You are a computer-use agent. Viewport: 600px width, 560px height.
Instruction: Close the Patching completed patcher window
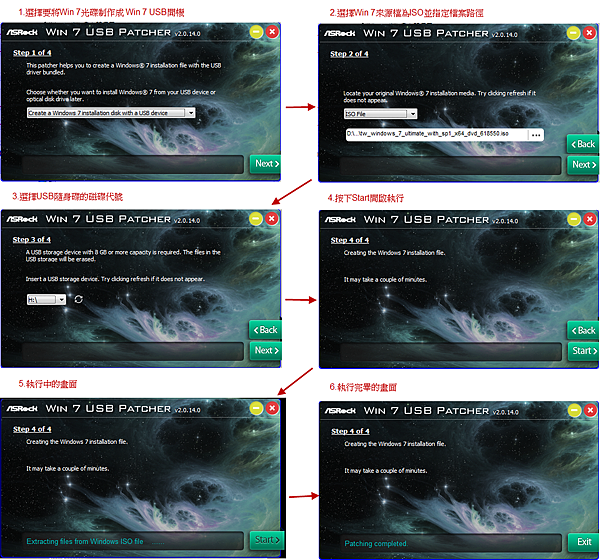click(590, 410)
